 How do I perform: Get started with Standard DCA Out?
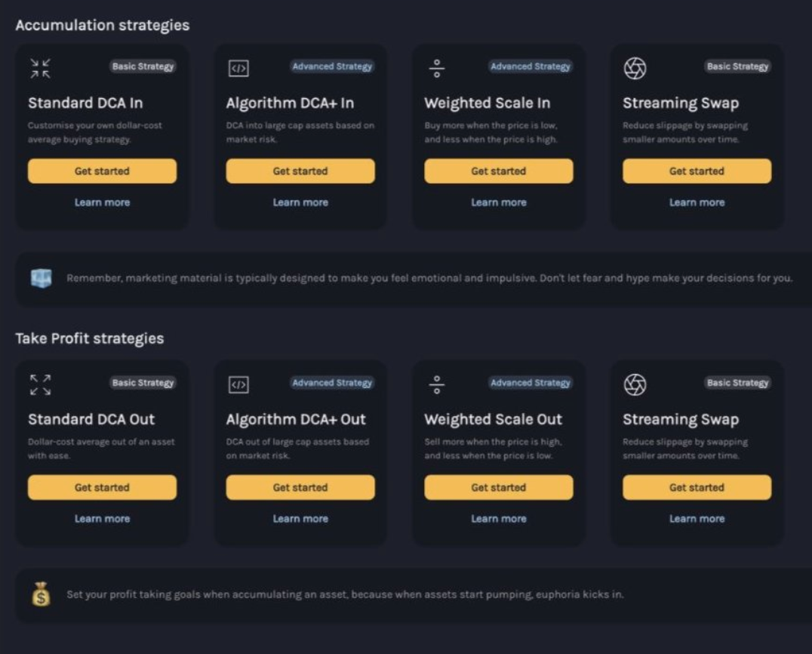tap(102, 488)
